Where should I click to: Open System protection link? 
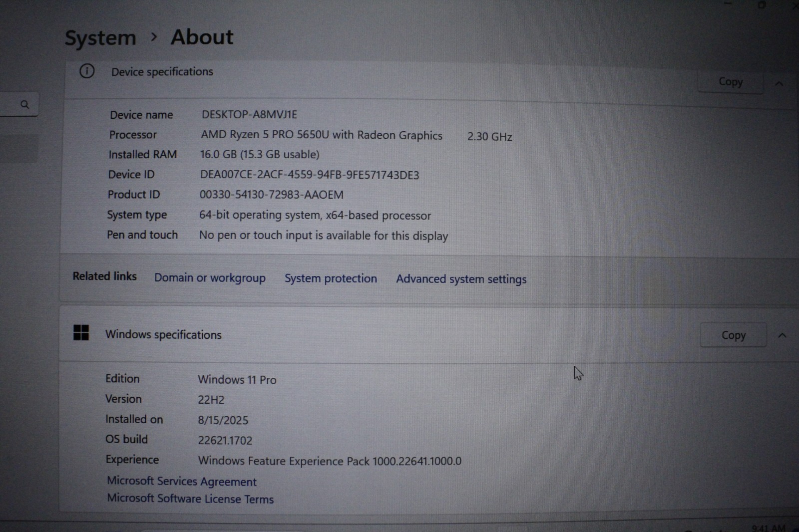pos(331,278)
